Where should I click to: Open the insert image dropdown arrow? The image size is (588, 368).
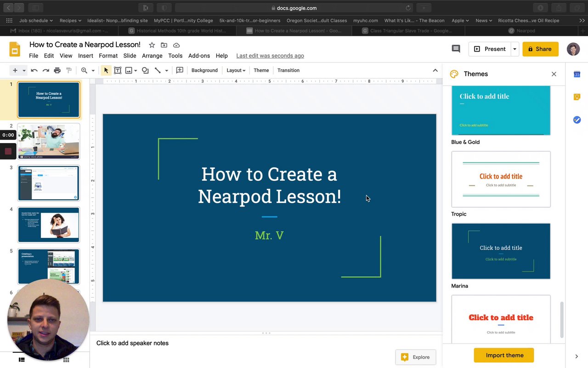136,70
